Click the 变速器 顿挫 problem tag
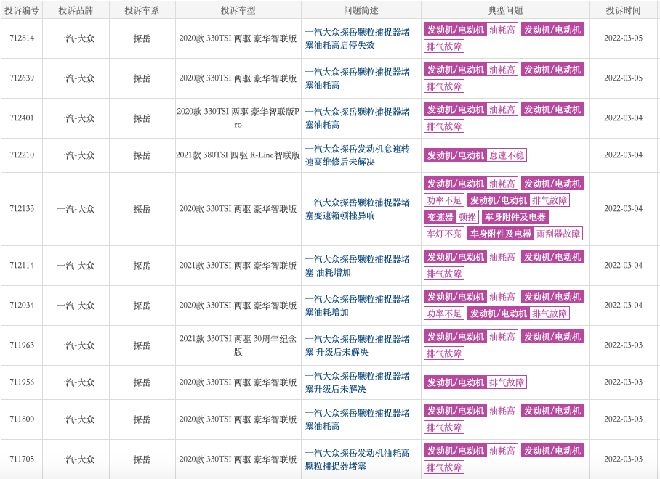 coord(451,217)
